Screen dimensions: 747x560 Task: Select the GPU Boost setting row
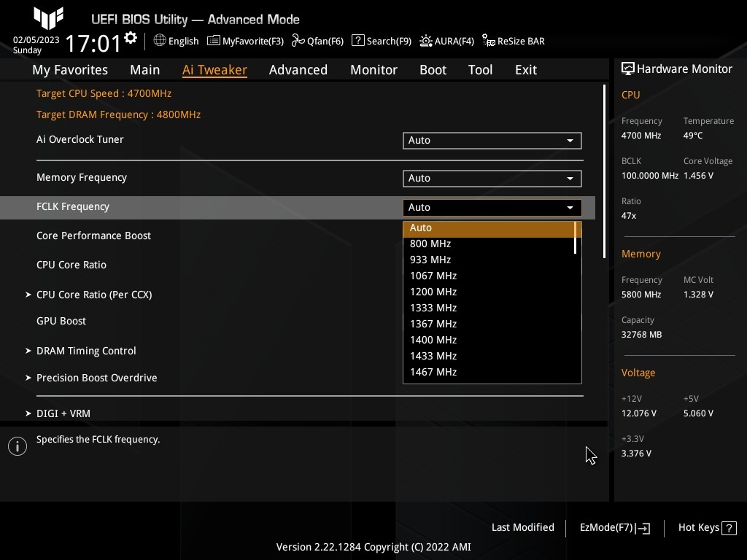[x=61, y=322]
